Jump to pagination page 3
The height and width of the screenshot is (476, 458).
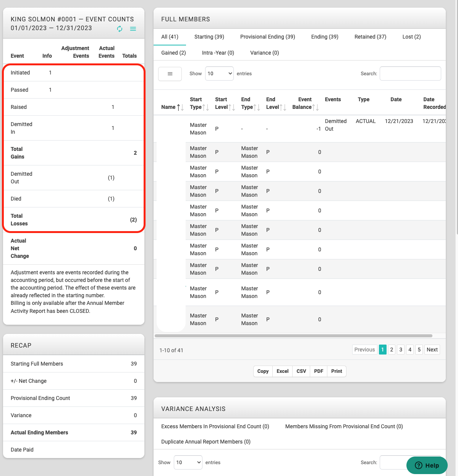tap(401, 350)
